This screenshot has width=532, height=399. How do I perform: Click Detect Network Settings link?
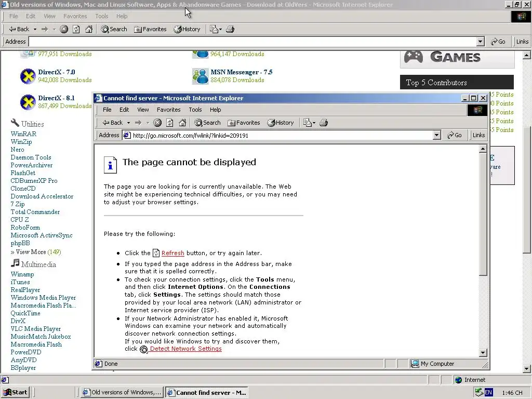point(185,349)
